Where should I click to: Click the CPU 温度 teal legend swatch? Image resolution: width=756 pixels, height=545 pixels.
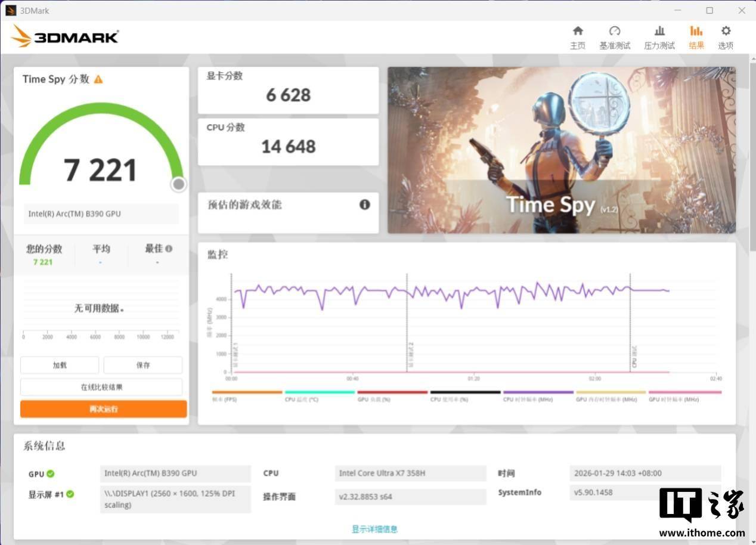[x=320, y=393]
